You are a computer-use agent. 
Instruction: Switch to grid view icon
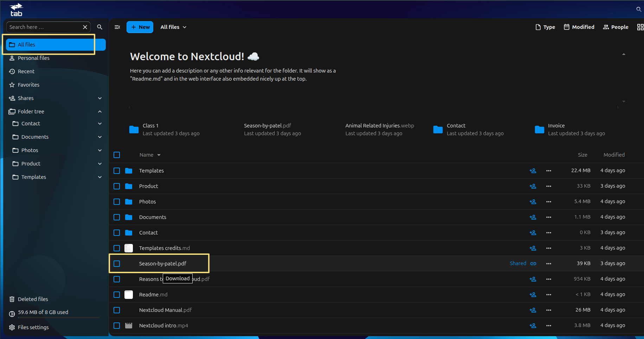tap(640, 27)
